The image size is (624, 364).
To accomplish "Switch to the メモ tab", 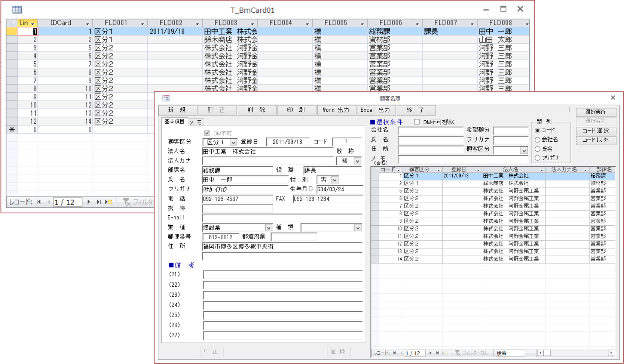I will [195, 122].
